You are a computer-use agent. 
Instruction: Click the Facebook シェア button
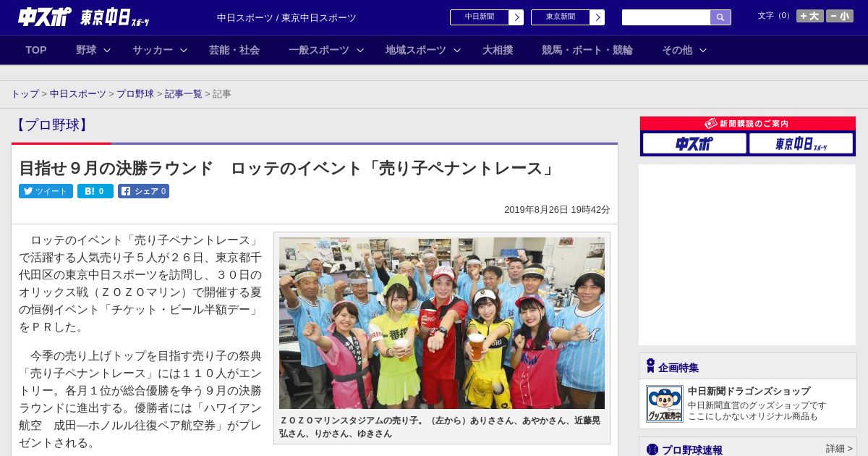[x=143, y=191]
